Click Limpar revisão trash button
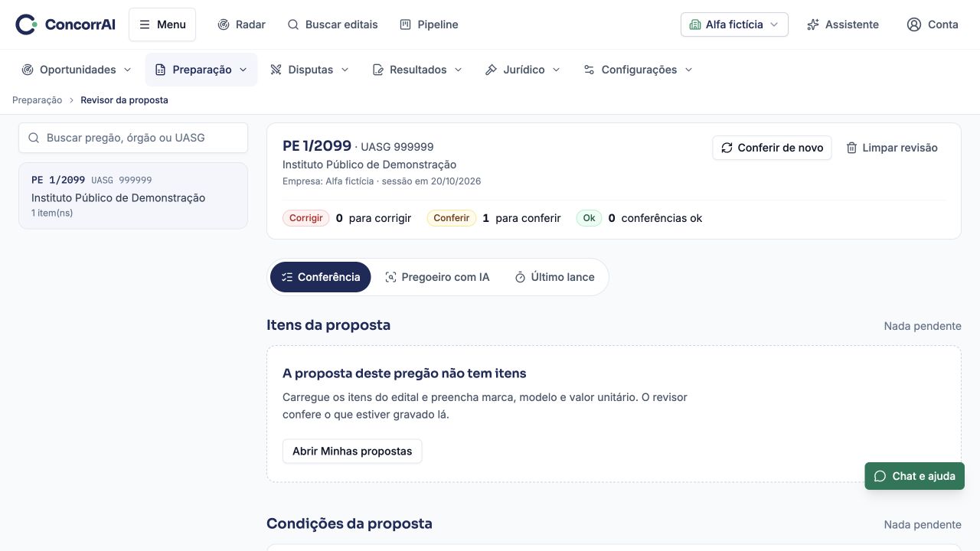Image resolution: width=980 pixels, height=551 pixels. [892, 148]
